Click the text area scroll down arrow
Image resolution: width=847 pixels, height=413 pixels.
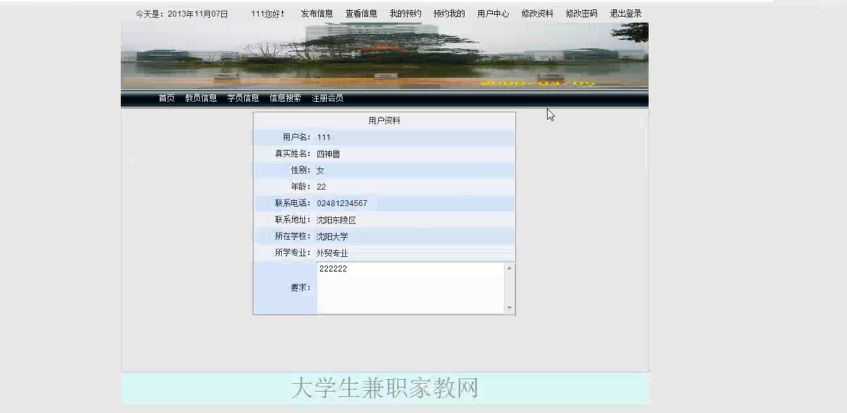coord(509,308)
